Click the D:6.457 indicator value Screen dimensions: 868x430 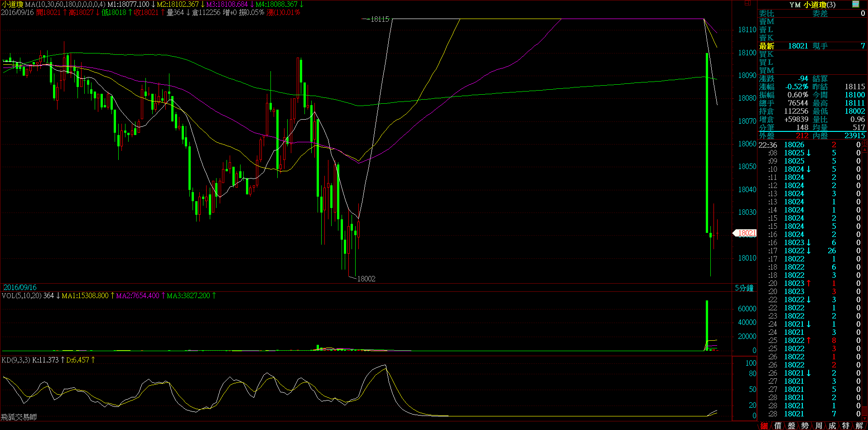click(78, 360)
